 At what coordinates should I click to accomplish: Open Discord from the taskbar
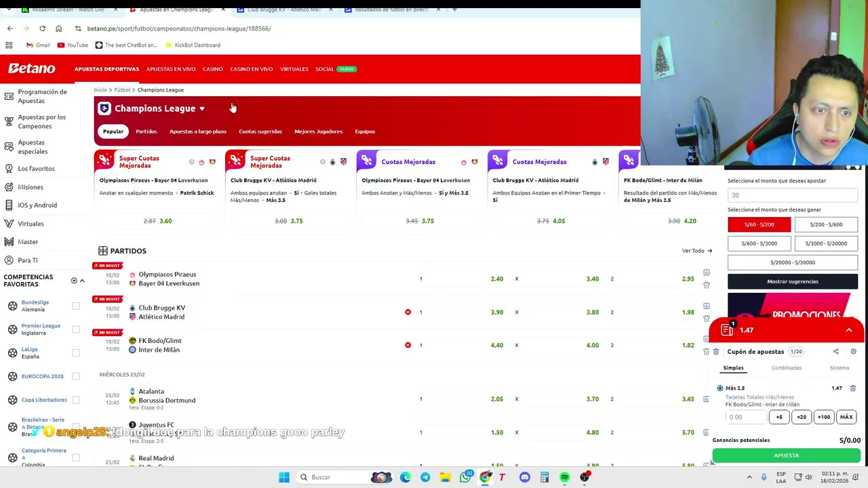524,477
